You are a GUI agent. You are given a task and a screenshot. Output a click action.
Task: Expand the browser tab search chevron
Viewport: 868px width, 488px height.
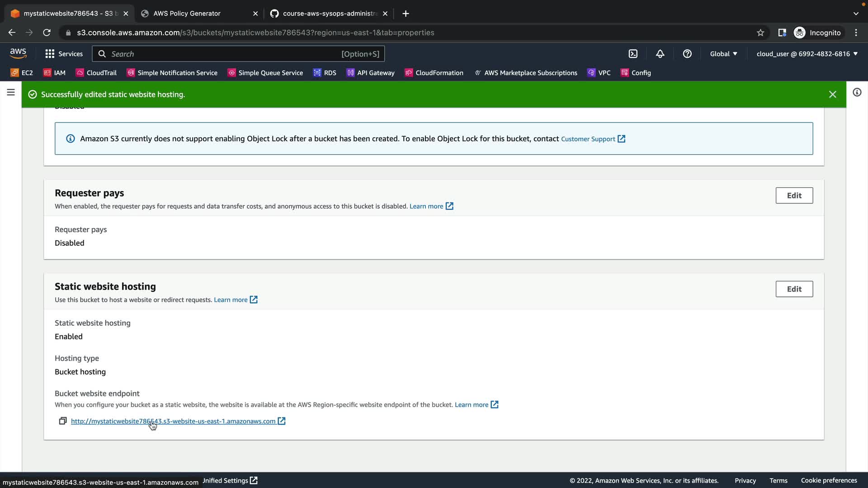856,14
